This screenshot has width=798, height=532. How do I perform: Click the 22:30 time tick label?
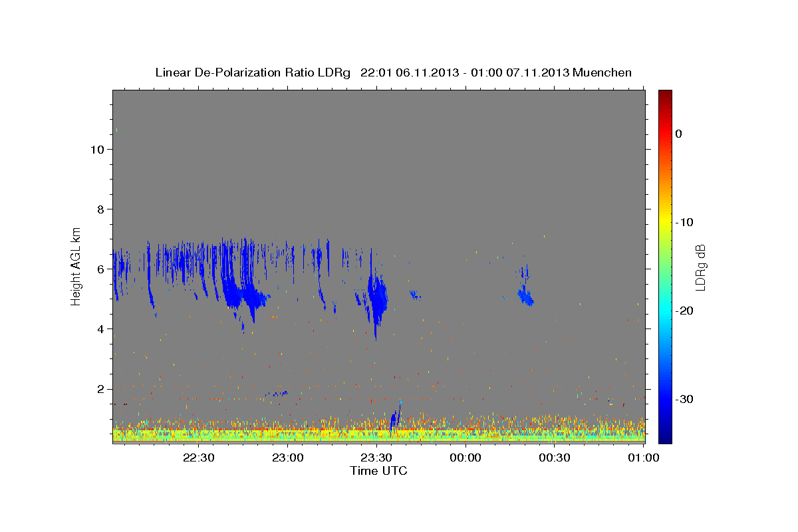199,458
